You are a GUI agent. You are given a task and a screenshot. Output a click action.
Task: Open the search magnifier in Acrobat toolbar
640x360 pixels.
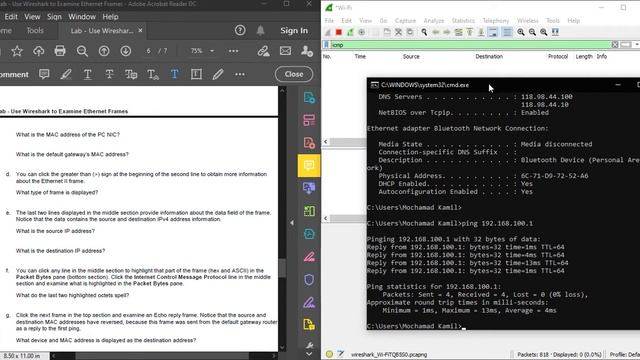pos(82,51)
